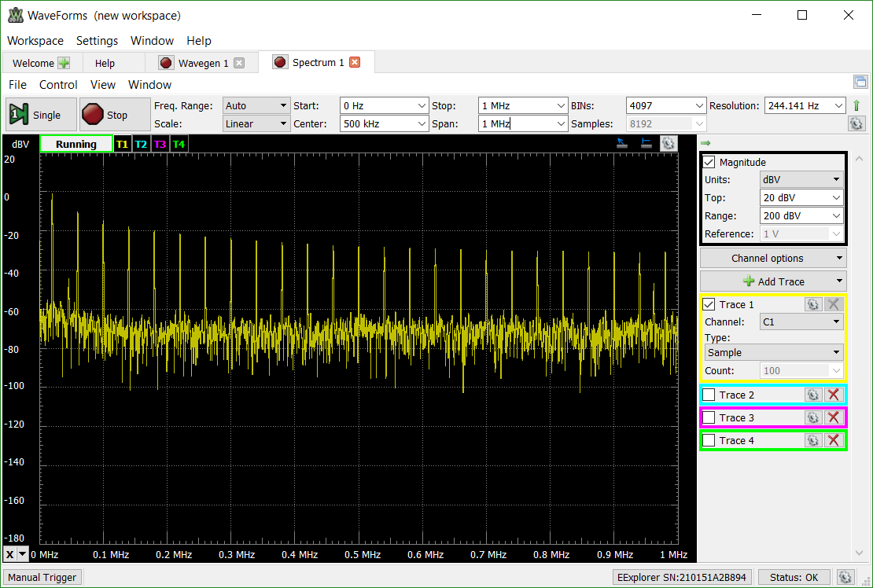Enable the Trace 2 checkbox
The image size is (873, 588).
point(709,395)
